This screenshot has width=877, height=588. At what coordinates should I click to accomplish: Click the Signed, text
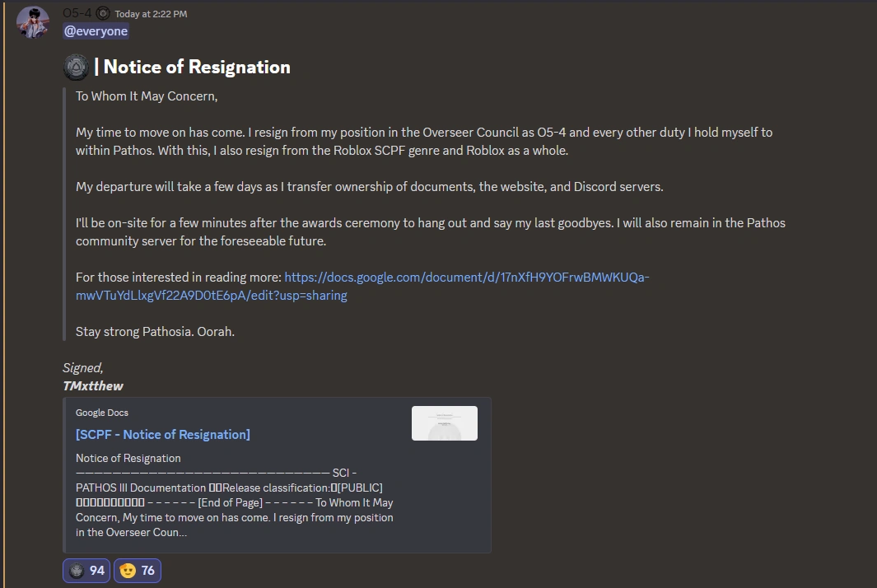pyautogui.click(x=83, y=368)
